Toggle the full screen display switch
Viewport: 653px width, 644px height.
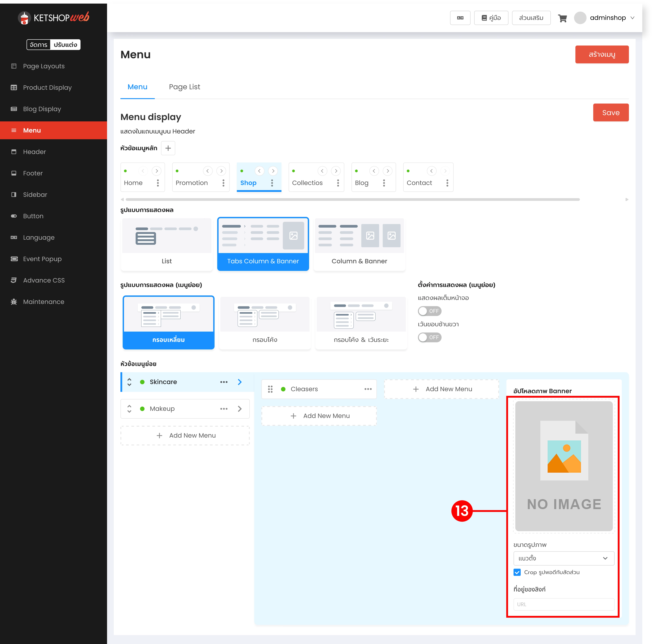429,311
